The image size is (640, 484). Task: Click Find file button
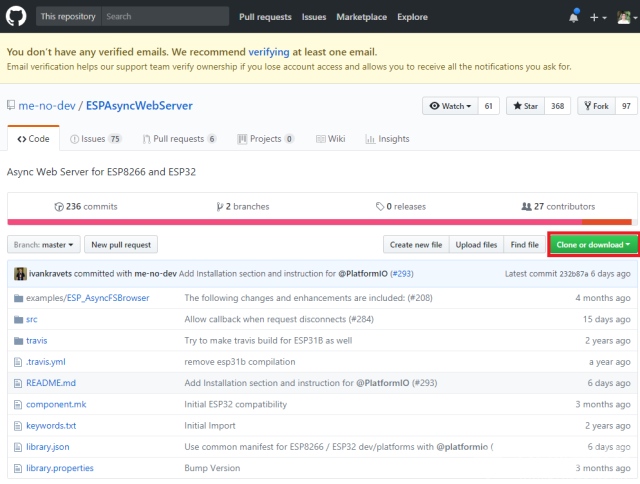click(x=524, y=244)
